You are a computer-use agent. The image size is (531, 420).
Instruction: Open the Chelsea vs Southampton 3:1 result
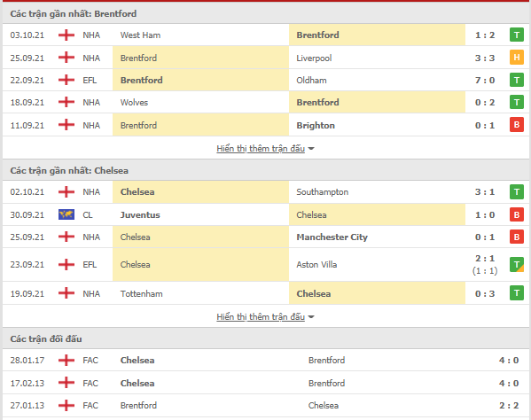pyautogui.click(x=485, y=192)
